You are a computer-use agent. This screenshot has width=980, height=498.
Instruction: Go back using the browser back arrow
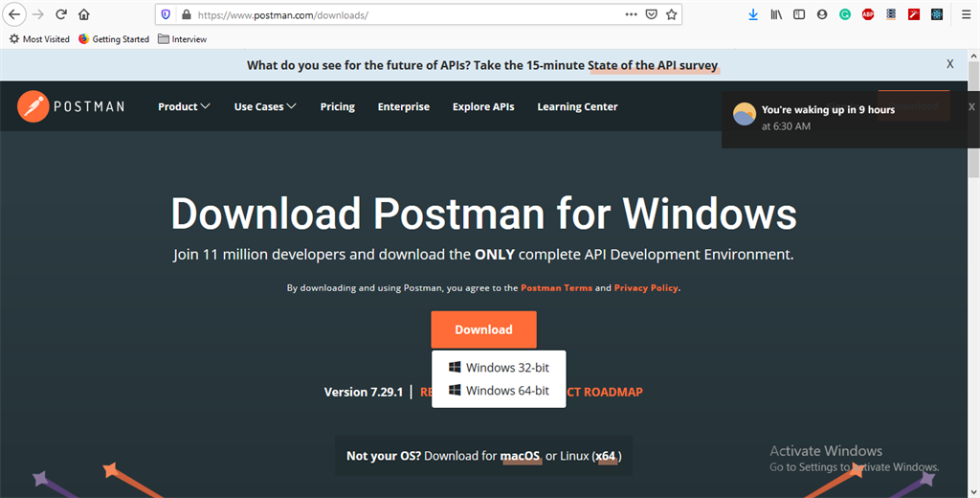13,14
